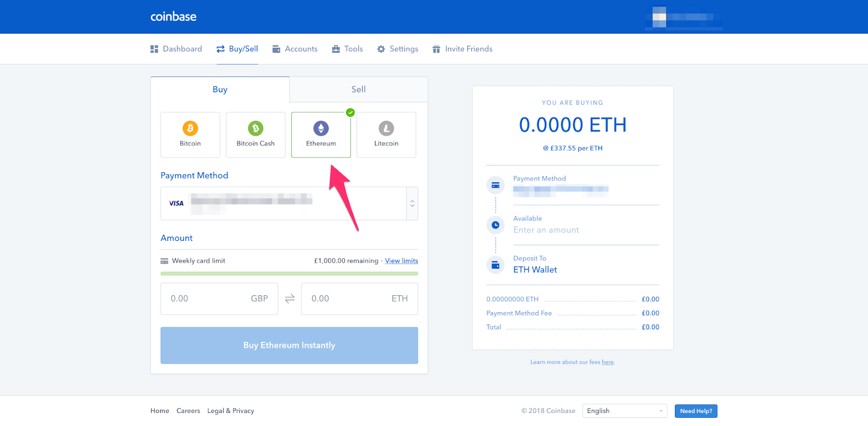Focus the GBP amount input field
The width and height of the screenshot is (868, 426).
point(219,298)
